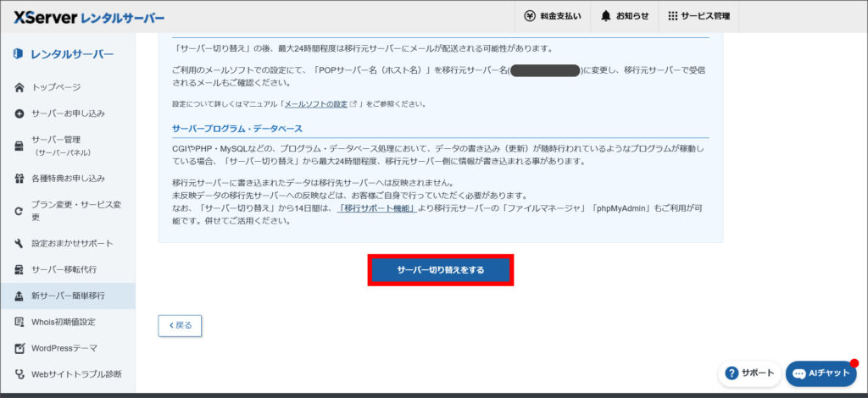The height and width of the screenshot is (398, 868).
Task: Click the gift icon for 各種特典お申し込み
Action: pyautogui.click(x=19, y=179)
